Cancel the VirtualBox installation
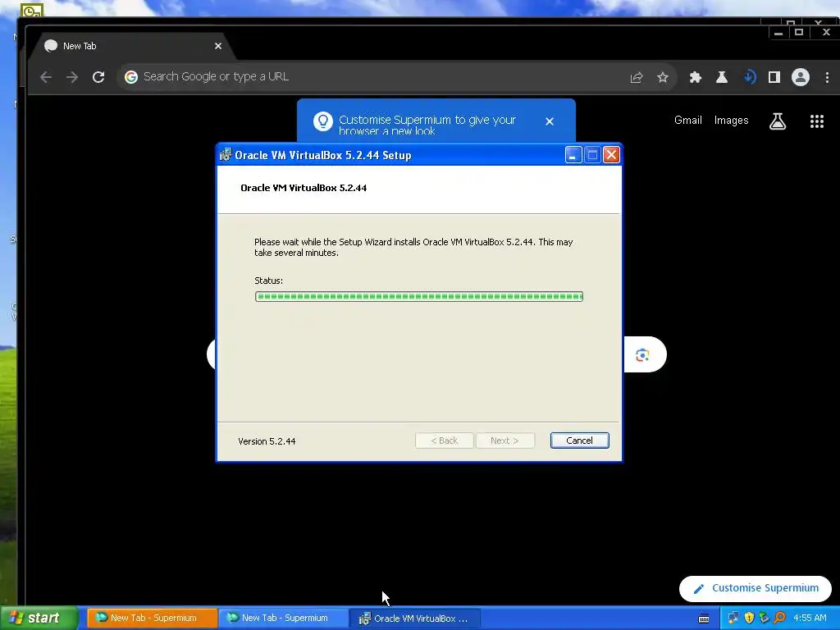This screenshot has height=630, width=840. [x=580, y=441]
